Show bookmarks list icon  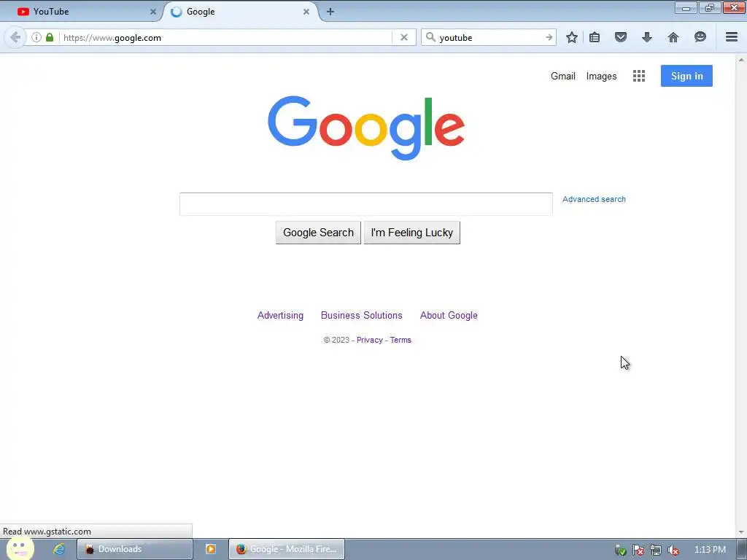click(x=595, y=37)
